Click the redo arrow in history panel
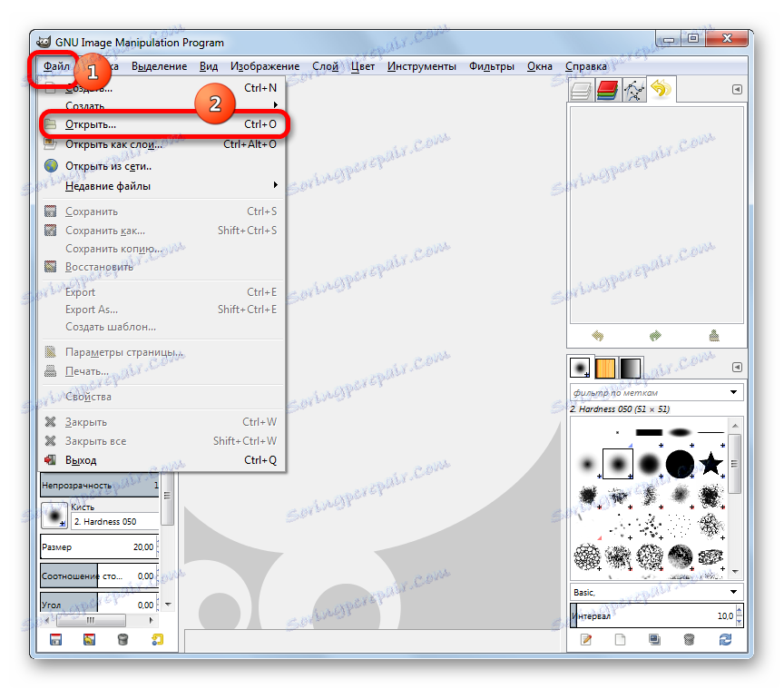784x689 pixels. (x=655, y=335)
